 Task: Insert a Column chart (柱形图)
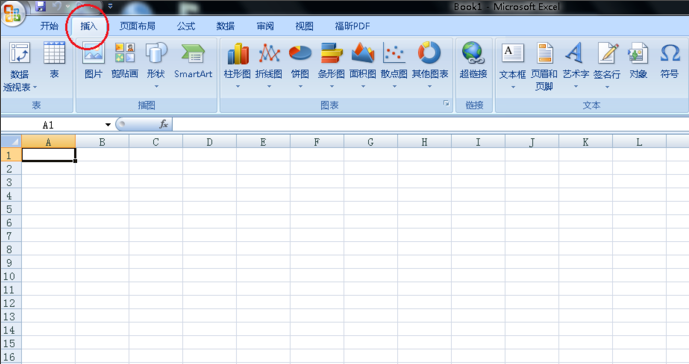pyautogui.click(x=237, y=65)
